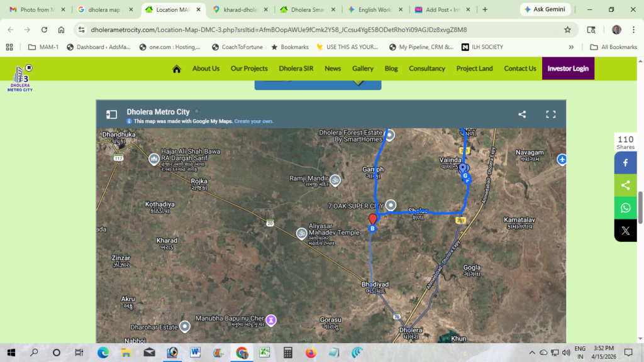
Task: Switch to dholera map Google tab
Action: pyautogui.click(x=105, y=9)
